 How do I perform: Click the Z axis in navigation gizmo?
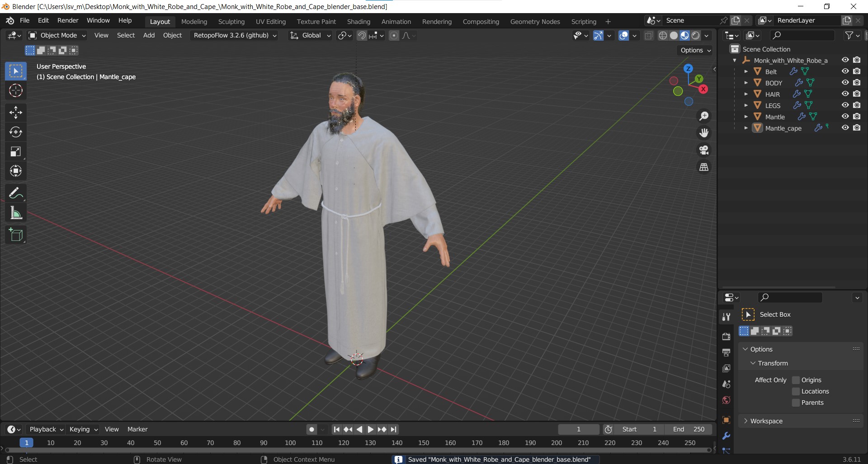click(x=688, y=69)
